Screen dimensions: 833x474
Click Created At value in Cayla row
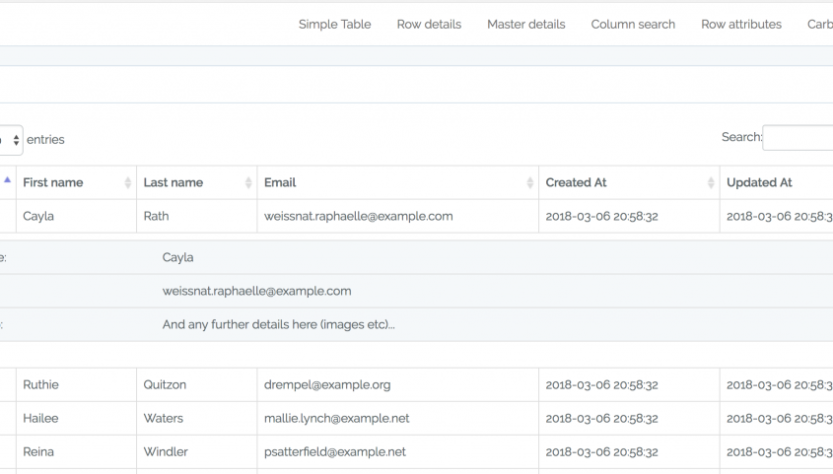(601, 217)
